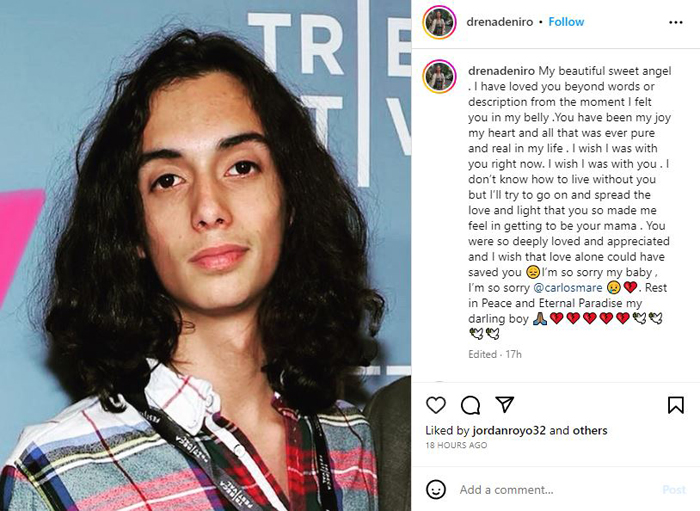Click the Post comment button
The height and width of the screenshot is (511, 700).
674,490
